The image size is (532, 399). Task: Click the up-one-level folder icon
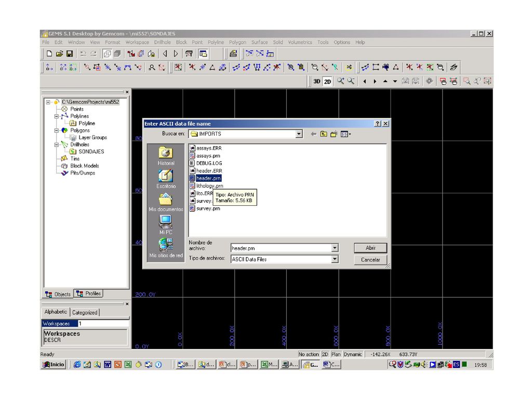(324, 134)
